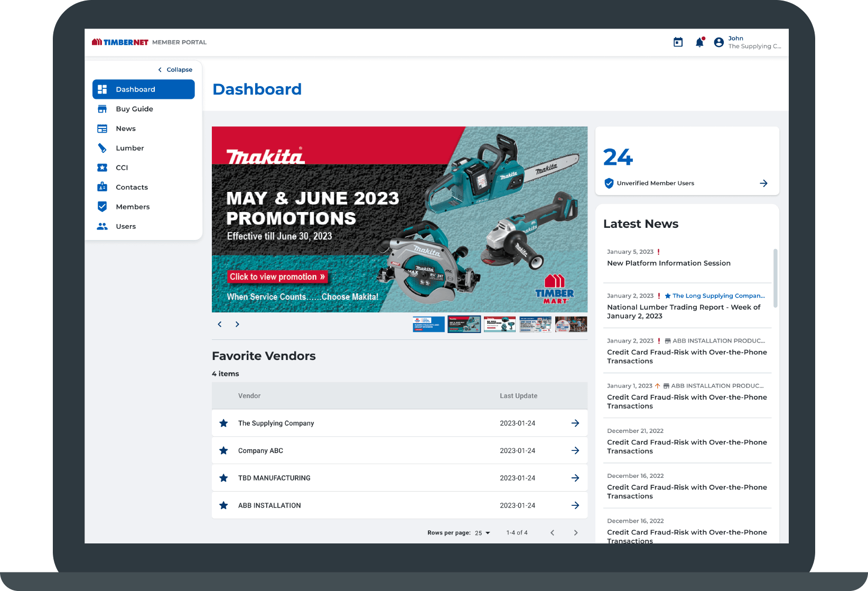The width and height of the screenshot is (868, 591).
Task: Open the calendar icon in header
Action: click(x=678, y=42)
